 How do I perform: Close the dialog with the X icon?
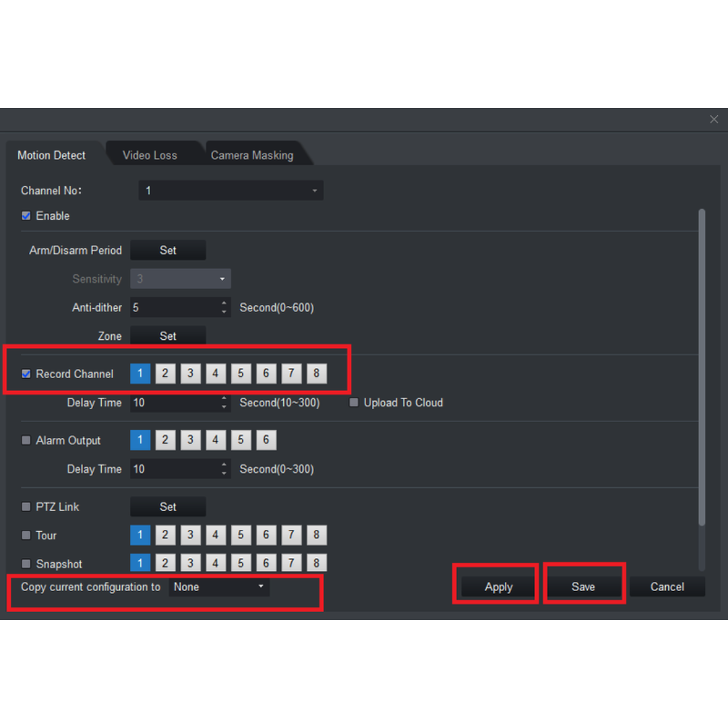pos(714,119)
